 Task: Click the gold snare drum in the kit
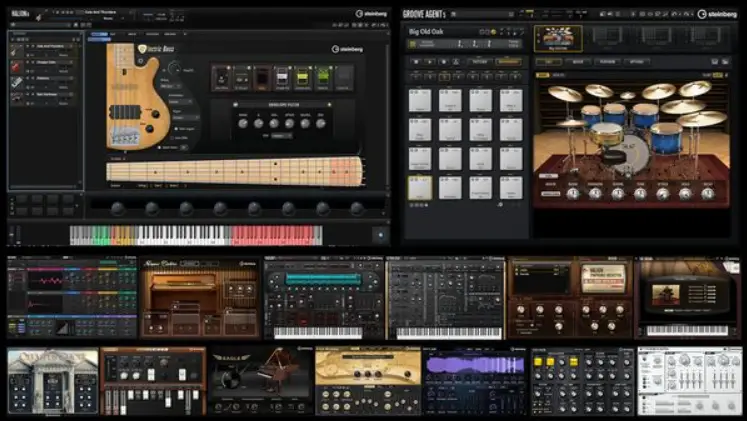click(x=606, y=134)
